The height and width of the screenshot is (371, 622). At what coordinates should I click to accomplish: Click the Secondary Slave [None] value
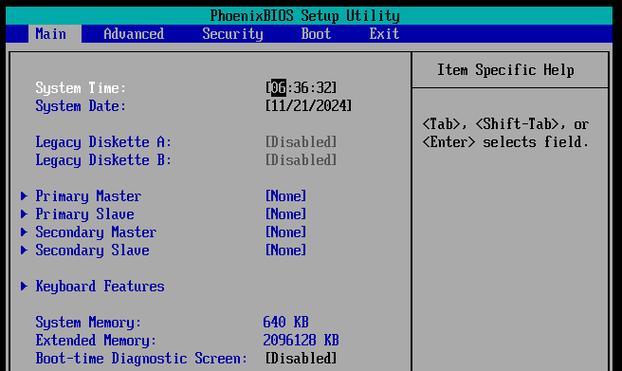coord(286,250)
